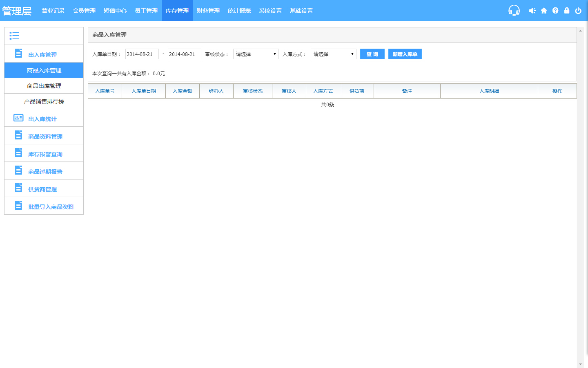The height and width of the screenshot is (368, 588).
Task: Open the 入库方式 dropdown
Action: pyautogui.click(x=333, y=54)
